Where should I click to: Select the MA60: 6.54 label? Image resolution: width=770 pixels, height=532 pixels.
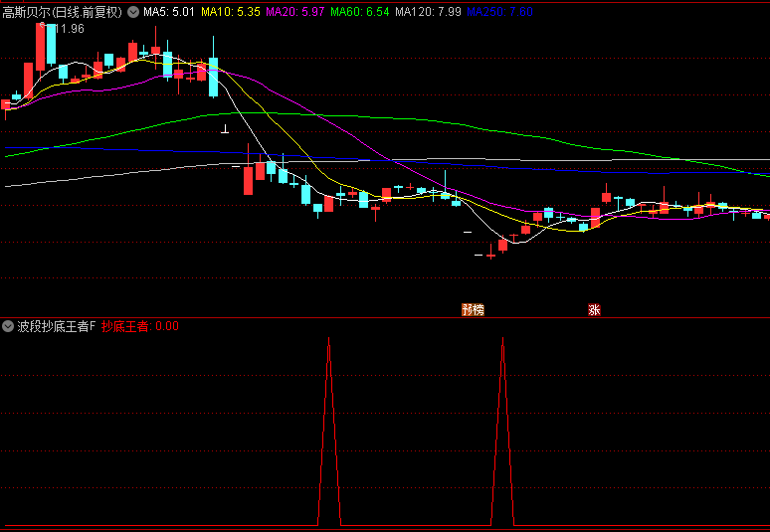[x=360, y=12]
